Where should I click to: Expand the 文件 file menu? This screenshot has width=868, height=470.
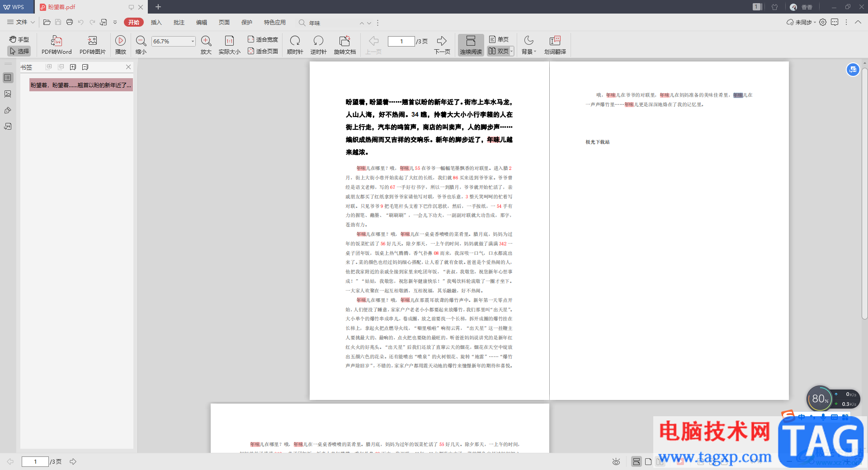click(21, 22)
